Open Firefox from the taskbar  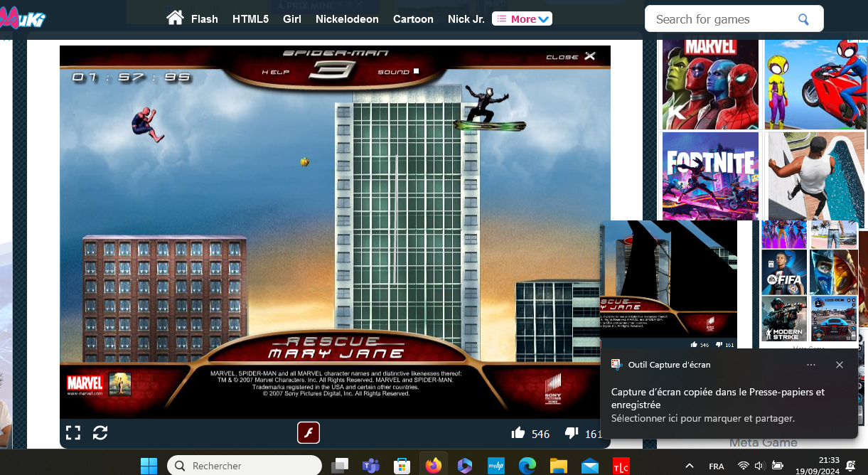click(x=433, y=466)
